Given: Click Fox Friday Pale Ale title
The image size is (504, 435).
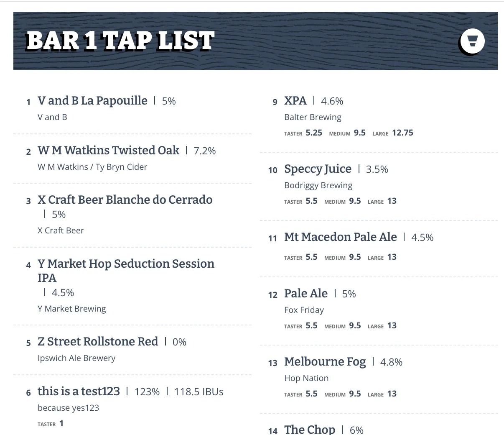Looking at the screenshot, I should [306, 294].
